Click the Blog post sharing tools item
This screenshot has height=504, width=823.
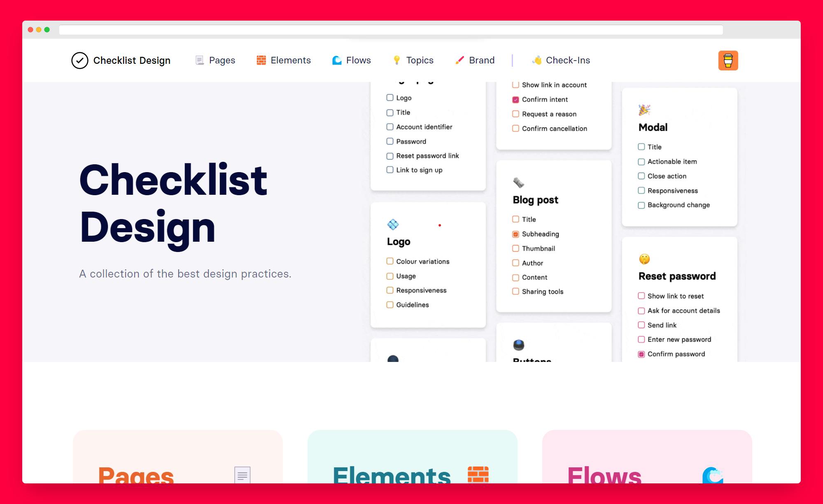541,291
